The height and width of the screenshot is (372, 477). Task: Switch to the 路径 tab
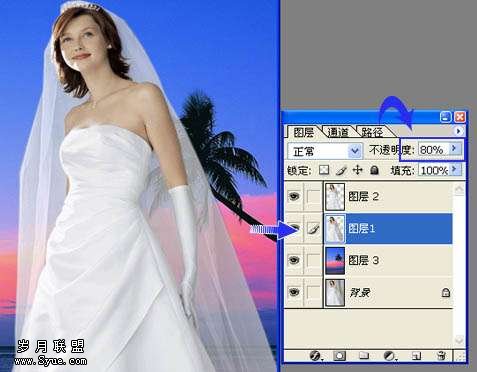pos(373,132)
